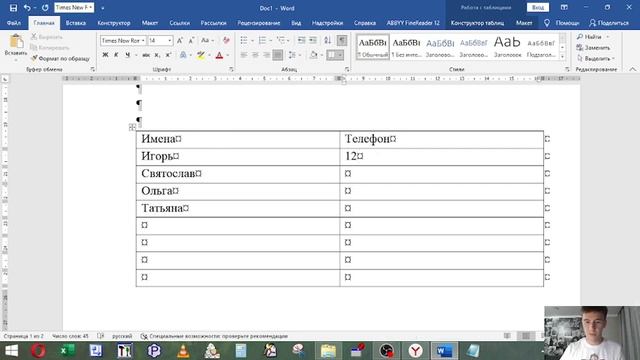Screen dimensions: 640x360
Task: Open the font dialog launcher
Action: [x=231, y=70]
